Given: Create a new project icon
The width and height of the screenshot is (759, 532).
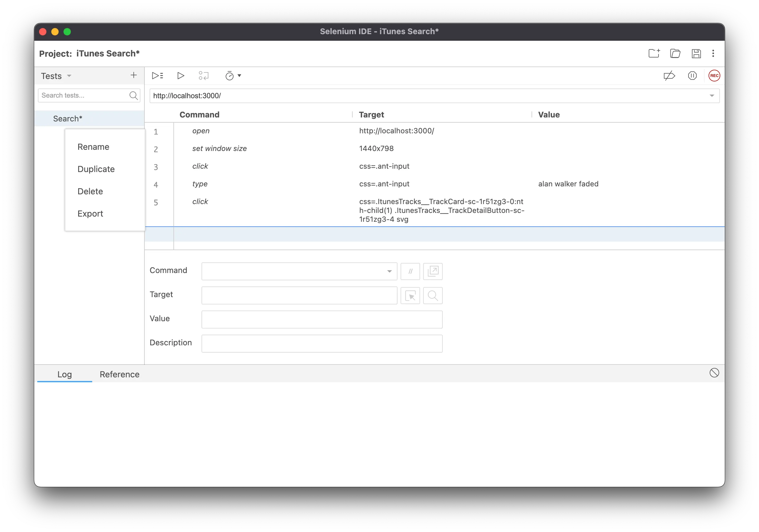Looking at the screenshot, I should [654, 53].
